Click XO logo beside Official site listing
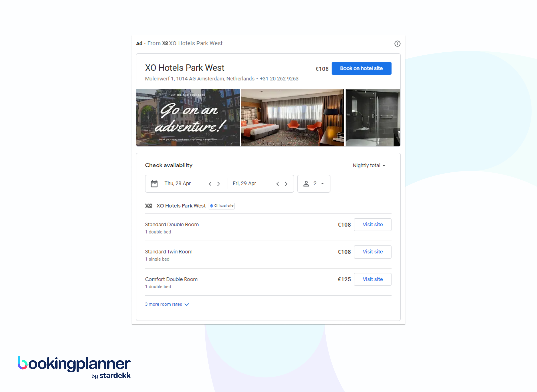This screenshot has height=392, width=537. [x=149, y=206]
